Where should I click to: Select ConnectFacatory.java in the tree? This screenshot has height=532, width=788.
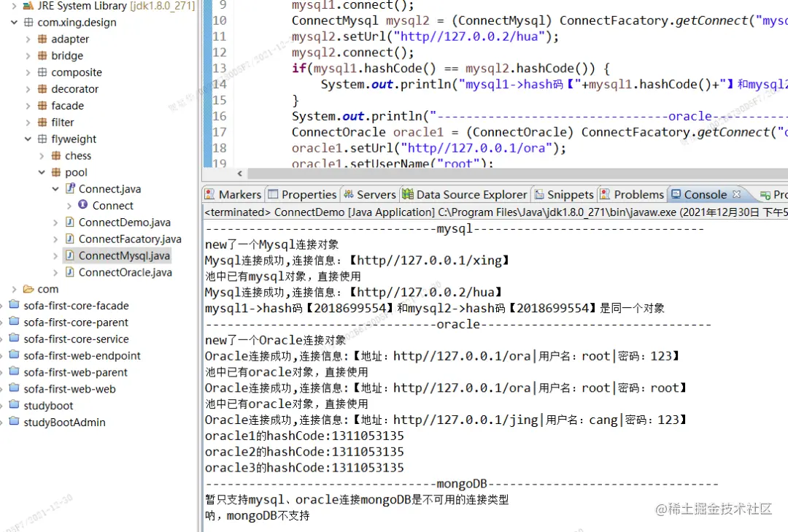click(130, 239)
